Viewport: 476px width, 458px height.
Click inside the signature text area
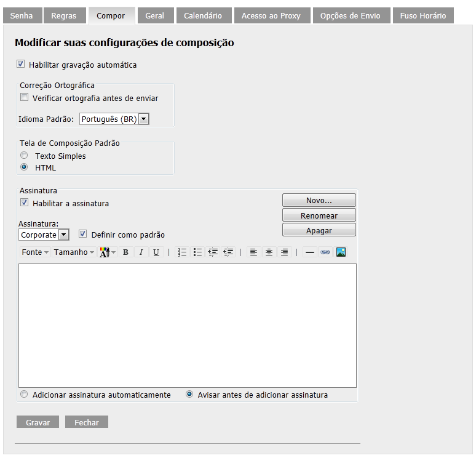[x=188, y=326]
